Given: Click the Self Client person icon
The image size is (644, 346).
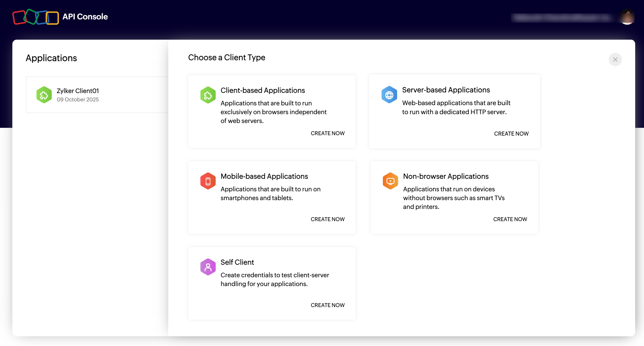Looking at the screenshot, I should pyautogui.click(x=208, y=267).
